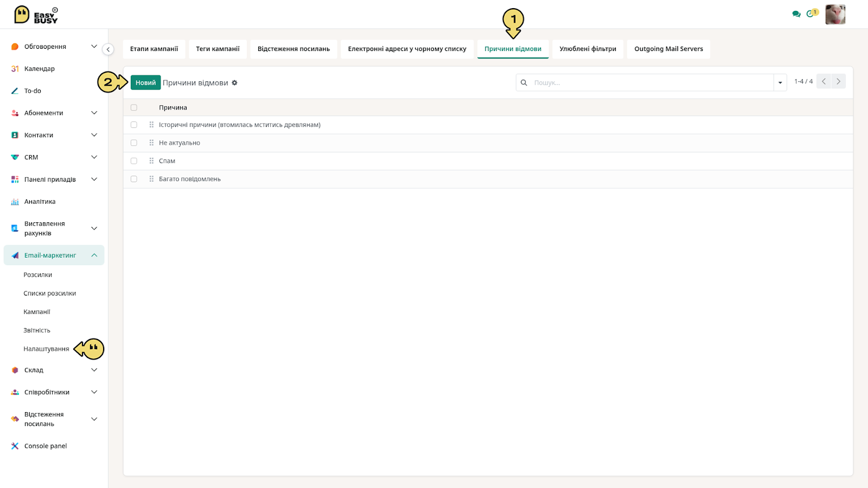Click the drag handle of Історичні причини row
The image size is (868, 488).
[x=151, y=125]
